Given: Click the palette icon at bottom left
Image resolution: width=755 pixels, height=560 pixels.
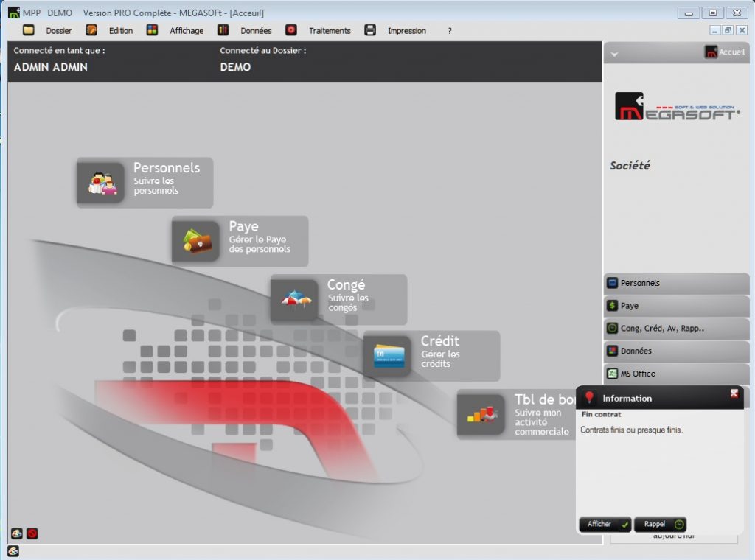Looking at the screenshot, I should click(17, 533).
